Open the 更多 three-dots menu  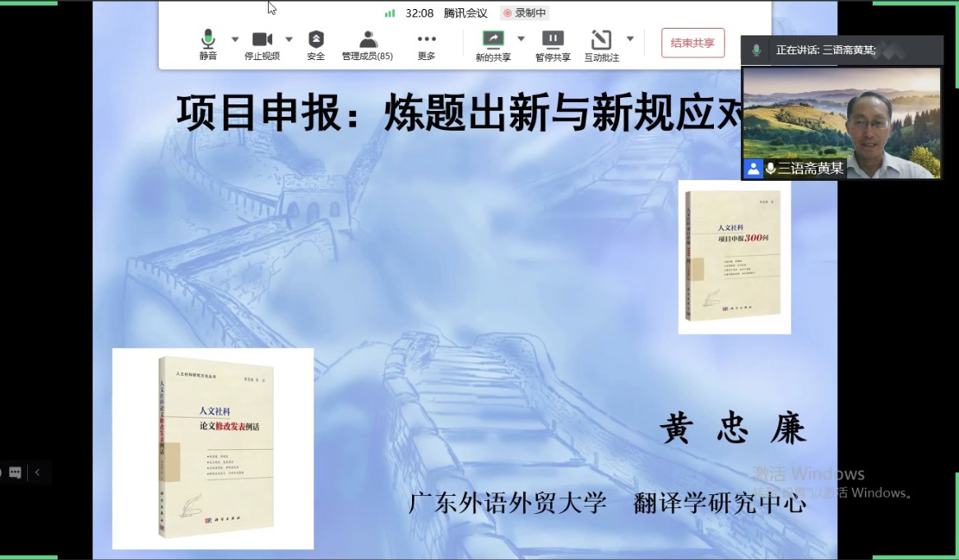(x=426, y=44)
